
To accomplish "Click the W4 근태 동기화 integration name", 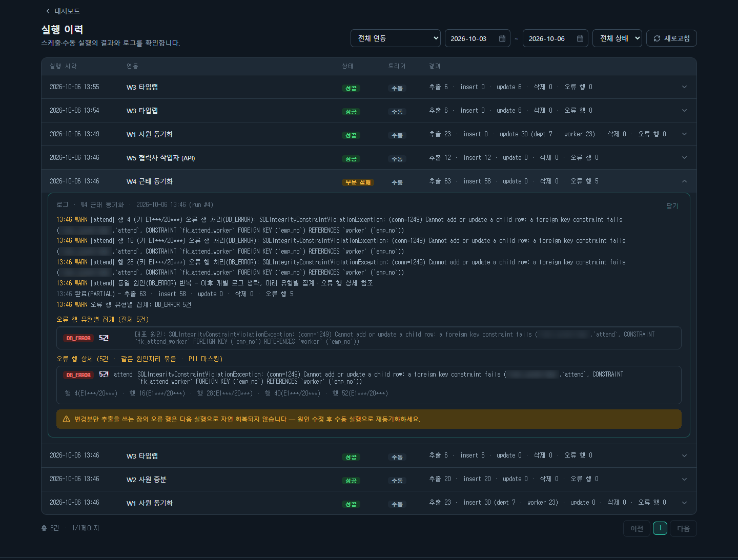I will (150, 181).
